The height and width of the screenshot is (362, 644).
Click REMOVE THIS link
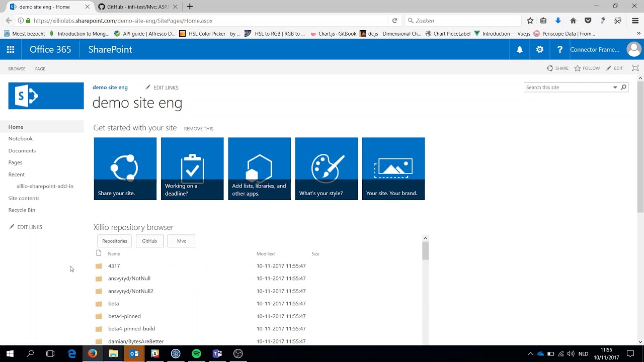click(199, 129)
